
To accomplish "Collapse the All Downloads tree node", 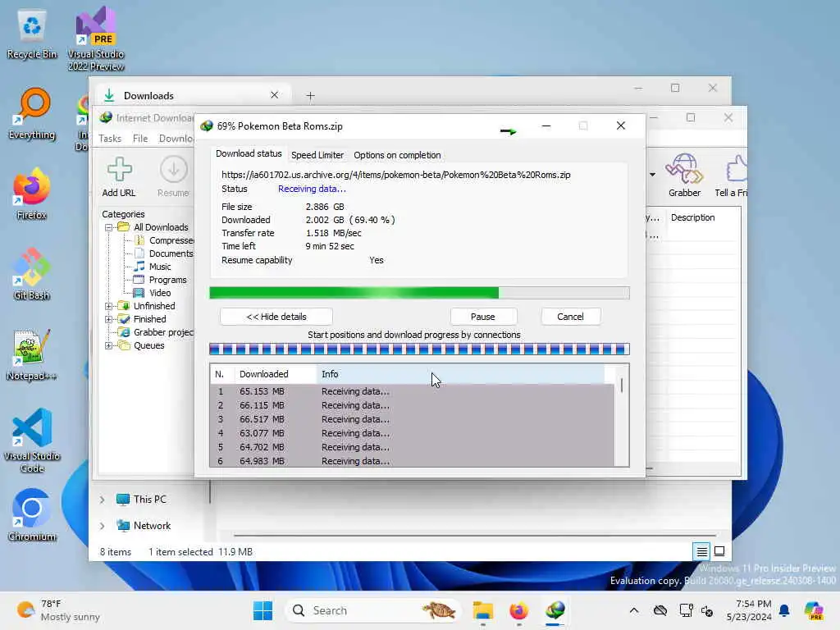I will point(109,227).
